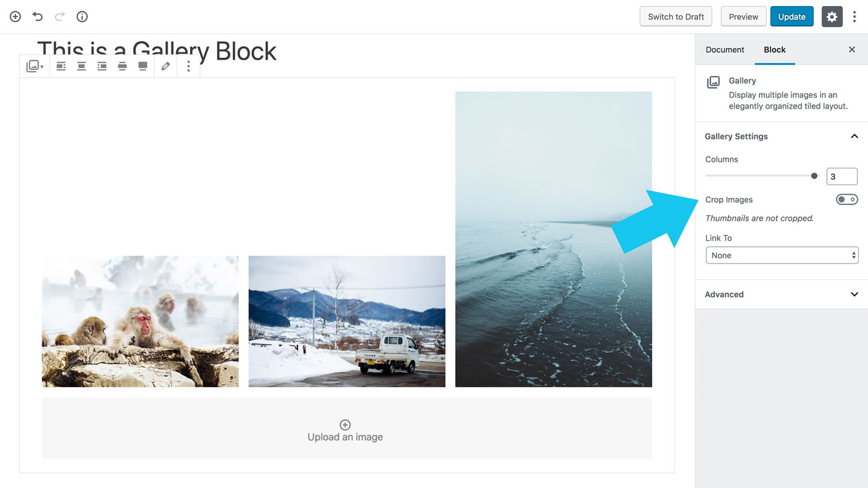Open the top bar more options menu
The height and width of the screenshot is (488, 868).
coord(854,17)
